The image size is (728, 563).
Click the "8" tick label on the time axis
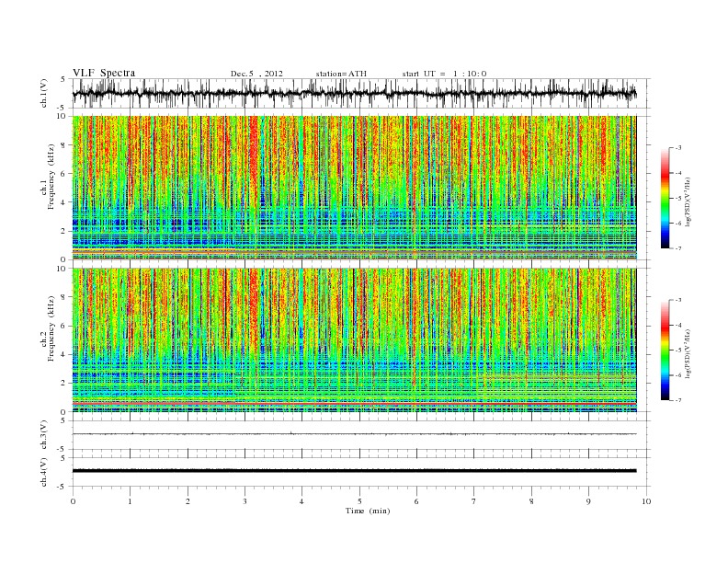[531, 501]
